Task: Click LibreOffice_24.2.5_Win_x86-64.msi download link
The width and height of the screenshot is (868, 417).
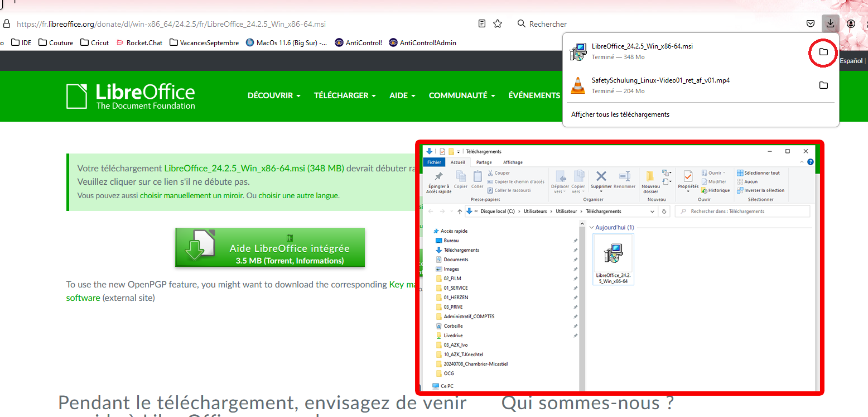Action: point(254,168)
